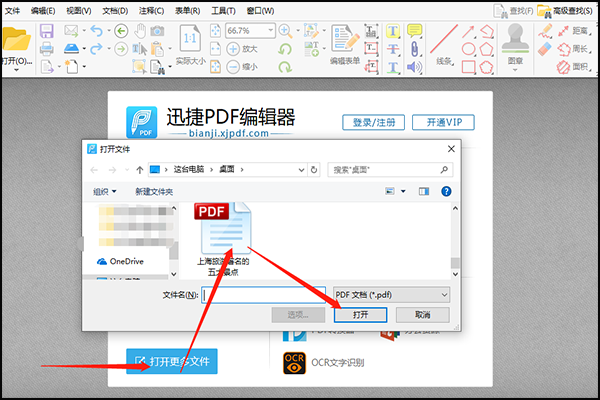The height and width of the screenshot is (400, 600).
Task: Expand the address bar path history dropdown
Action: (301, 170)
